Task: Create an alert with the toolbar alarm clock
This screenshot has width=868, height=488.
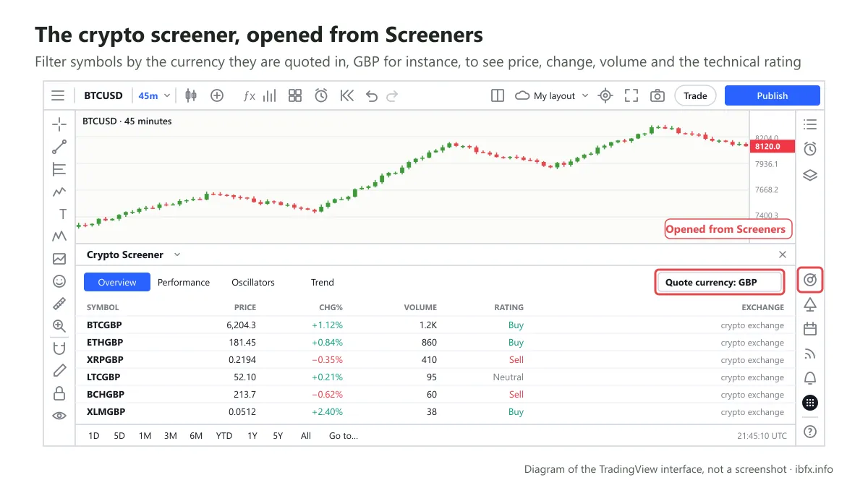Action: 321,95
